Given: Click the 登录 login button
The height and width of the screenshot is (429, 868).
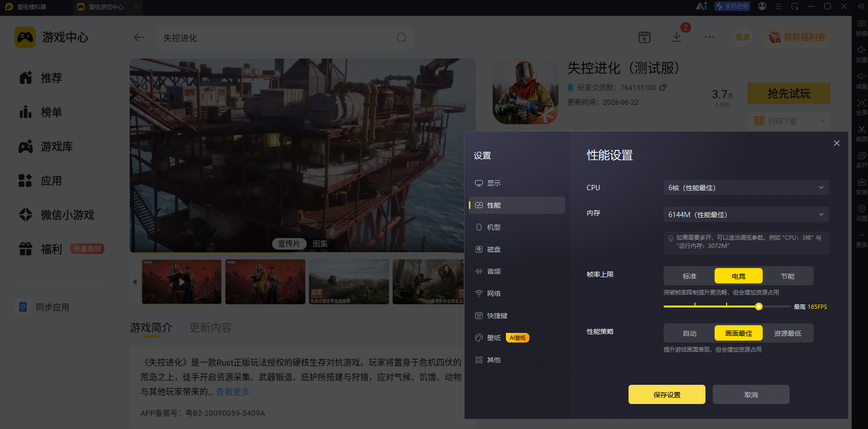Looking at the screenshot, I should click(742, 37).
